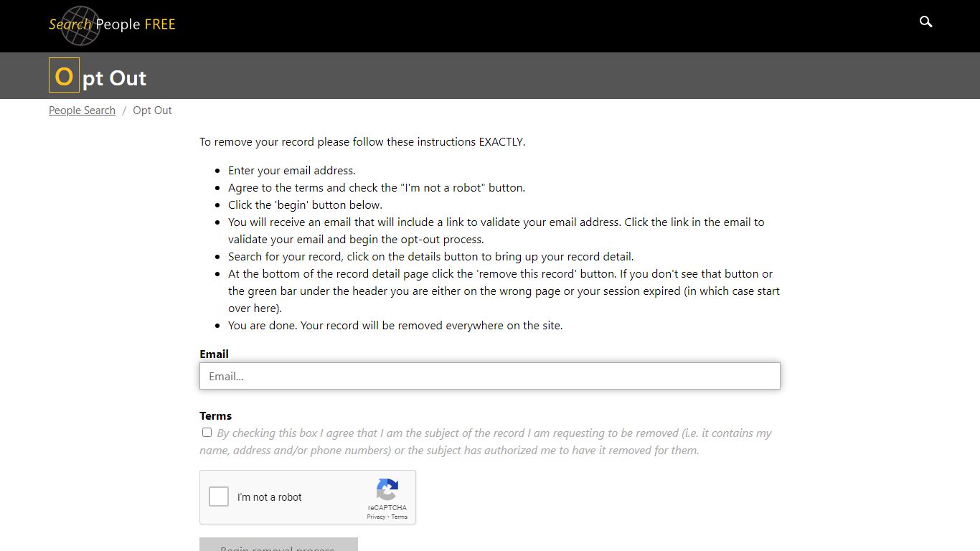Click the Search People FREE globe logo

click(112, 25)
